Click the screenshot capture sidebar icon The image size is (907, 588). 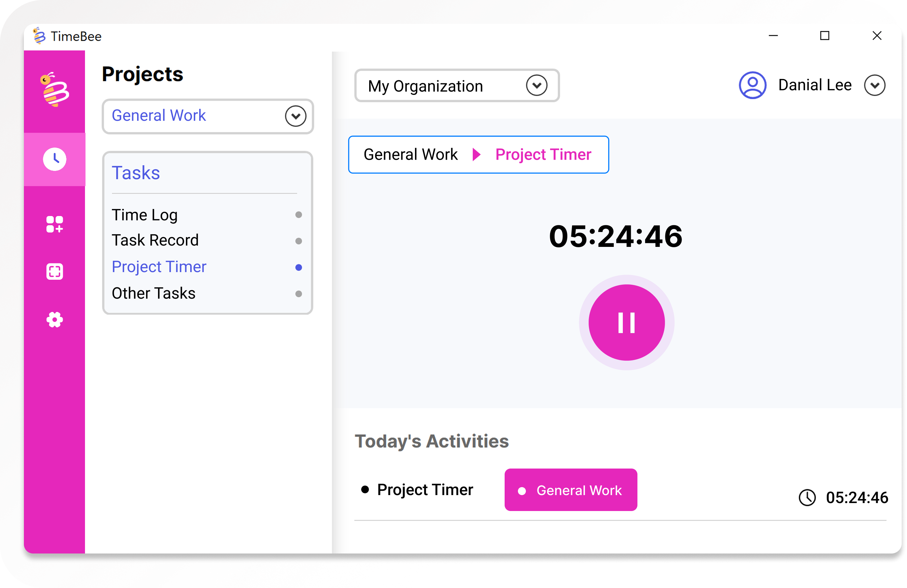pos(54,271)
